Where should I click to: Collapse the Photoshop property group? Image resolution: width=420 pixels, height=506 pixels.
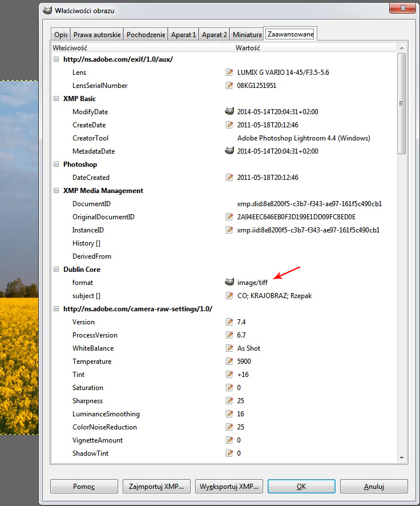point(56,164)
